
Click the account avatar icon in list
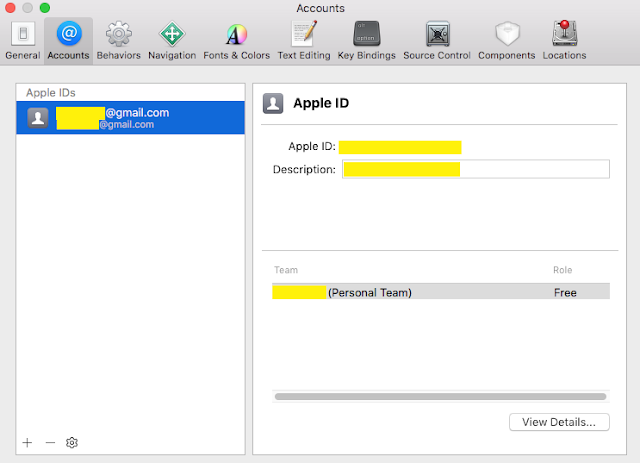coord(38,118)
